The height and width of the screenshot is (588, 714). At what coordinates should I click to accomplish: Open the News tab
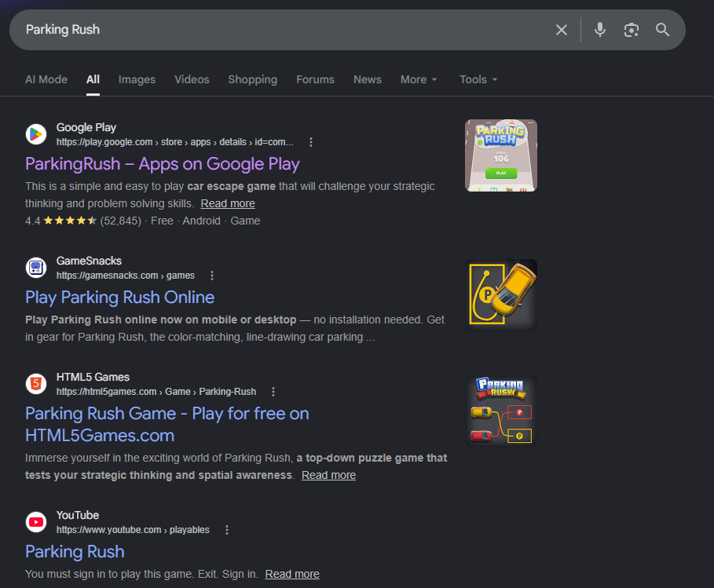pyautogui.click(x=368, y=79)
